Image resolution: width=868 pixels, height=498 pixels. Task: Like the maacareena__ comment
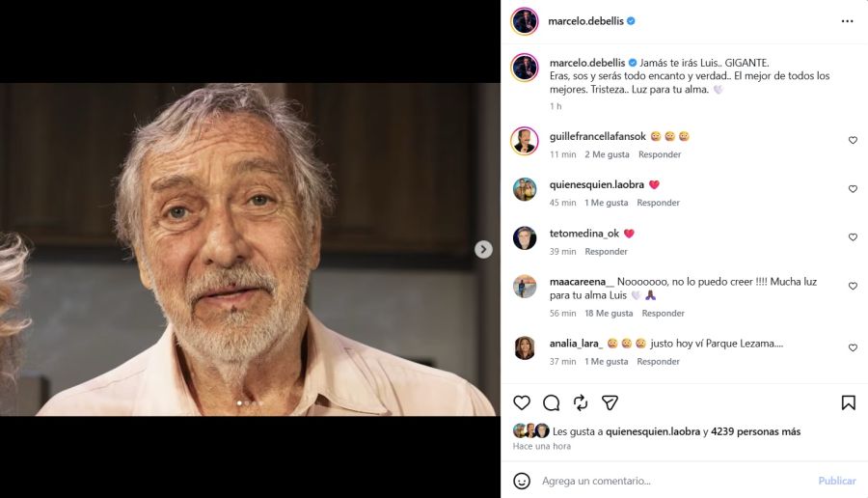pyautogui.click(x=853, y=287)
